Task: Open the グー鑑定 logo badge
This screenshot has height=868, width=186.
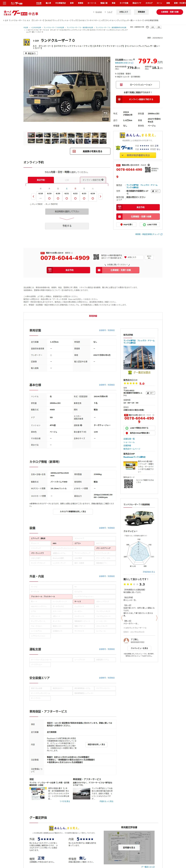Action: click(x=124, y=148)
